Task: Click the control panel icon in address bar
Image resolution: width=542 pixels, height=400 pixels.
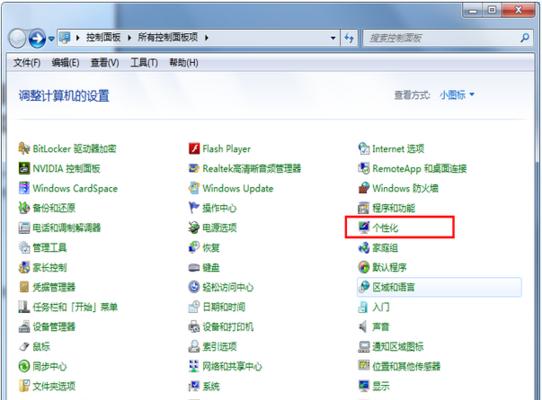Action: [65, 37]
